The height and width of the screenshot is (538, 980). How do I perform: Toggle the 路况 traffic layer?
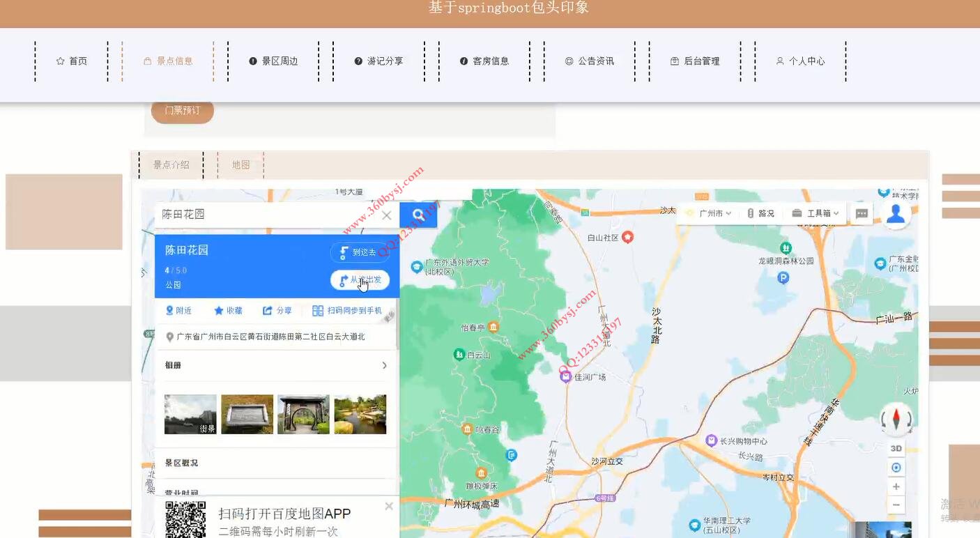[x=760, y=213]
